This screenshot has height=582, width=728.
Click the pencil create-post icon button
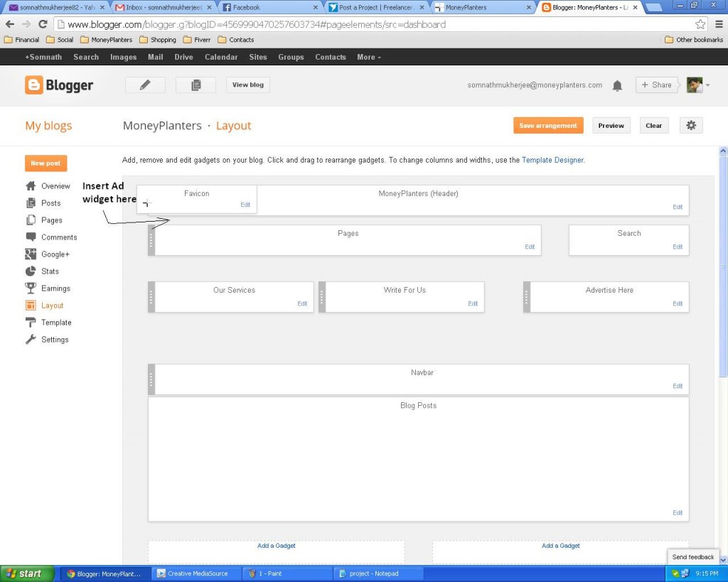(145, 85)
